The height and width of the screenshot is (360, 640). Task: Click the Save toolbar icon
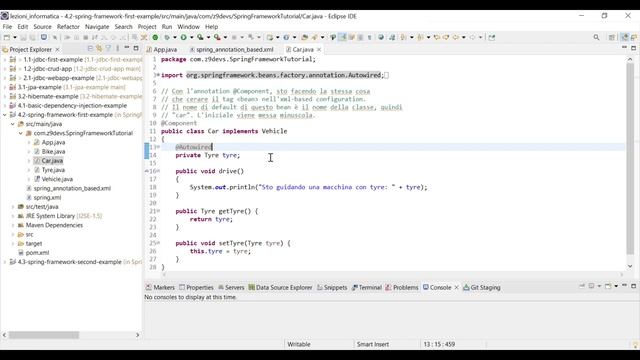tap(23, 37)
